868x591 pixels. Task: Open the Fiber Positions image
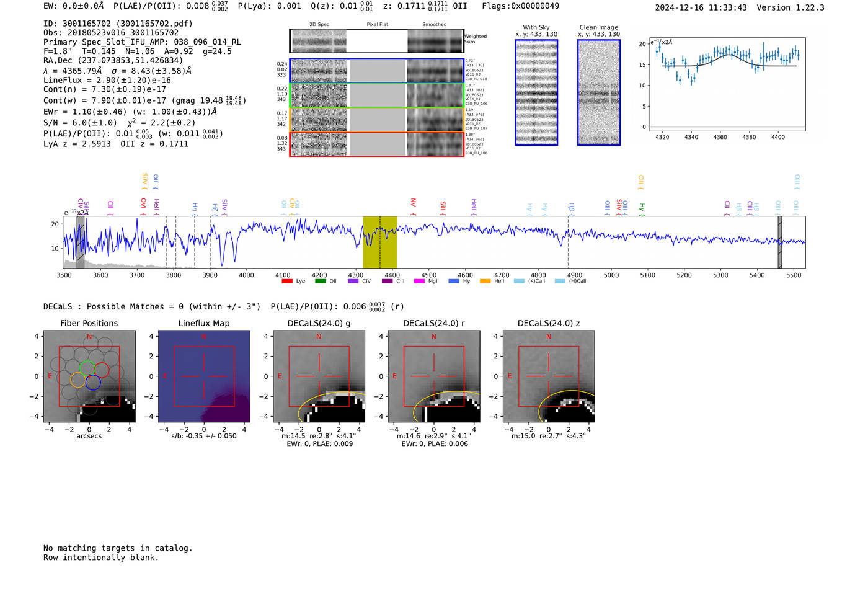click(89, 376)
